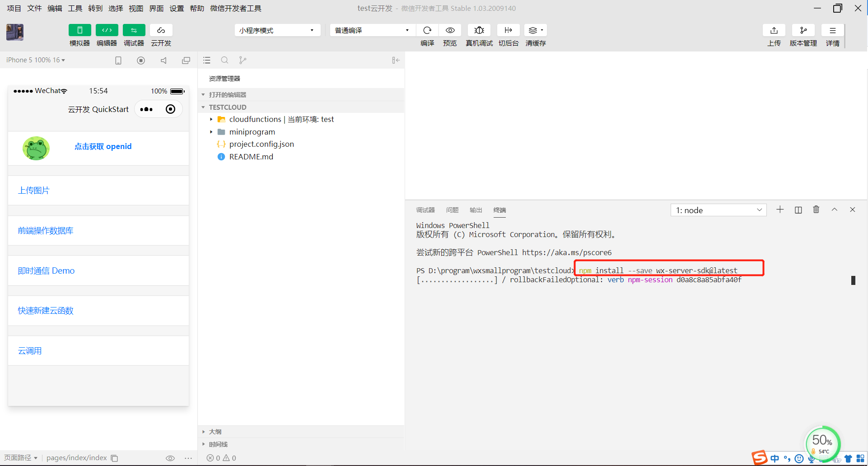The image size is (868, 466).
Task: Switch to the 调试器 tab
Action: coord(425,210)
